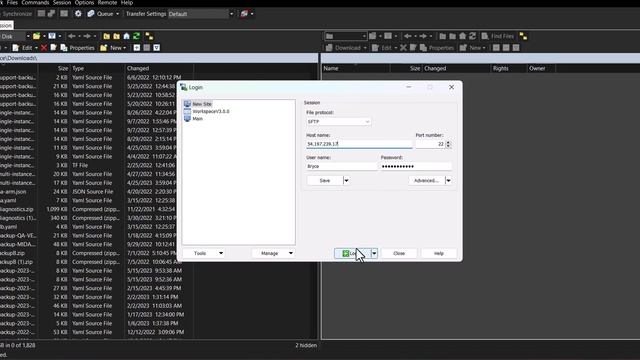Open the Options menu
Image resolution: width=640 pixels, height=360 pixels.
(84, 3)
